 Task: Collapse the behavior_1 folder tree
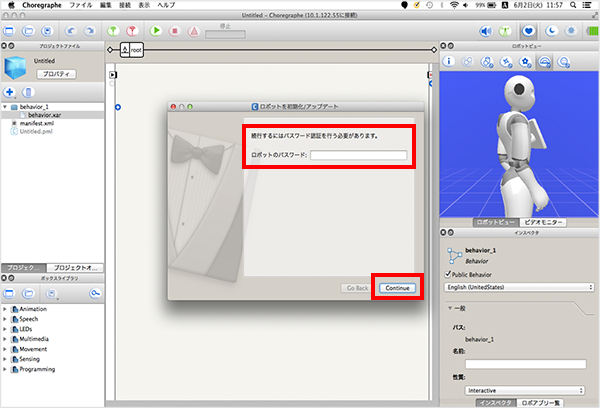tap(5, 107)
